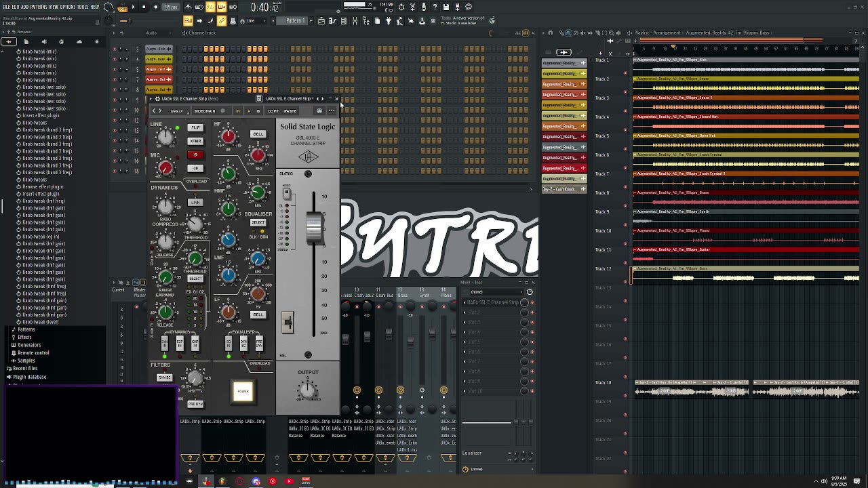Open the OPTIONS menu
Viewport: 868px width, 488px height.
(68, 7)
